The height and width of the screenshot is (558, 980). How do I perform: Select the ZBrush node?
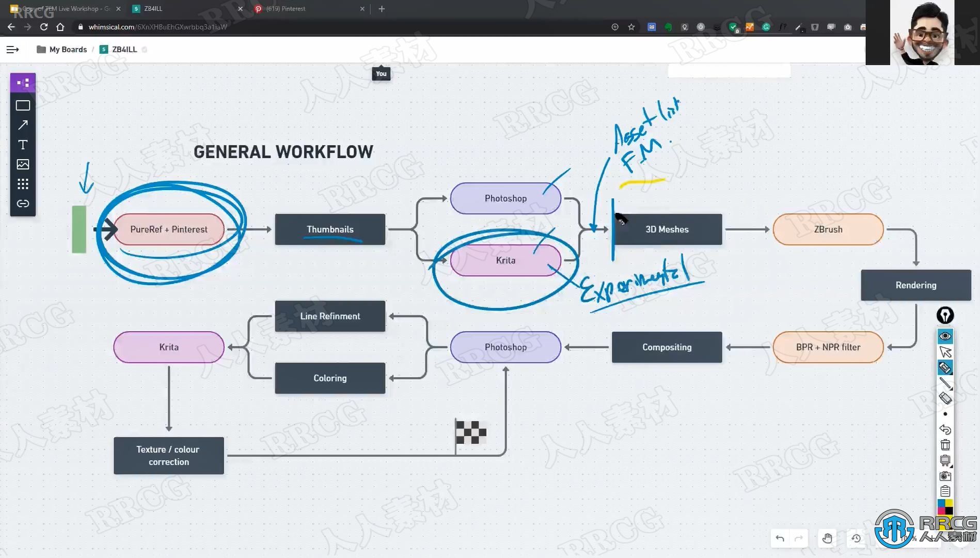click(828, 229)
